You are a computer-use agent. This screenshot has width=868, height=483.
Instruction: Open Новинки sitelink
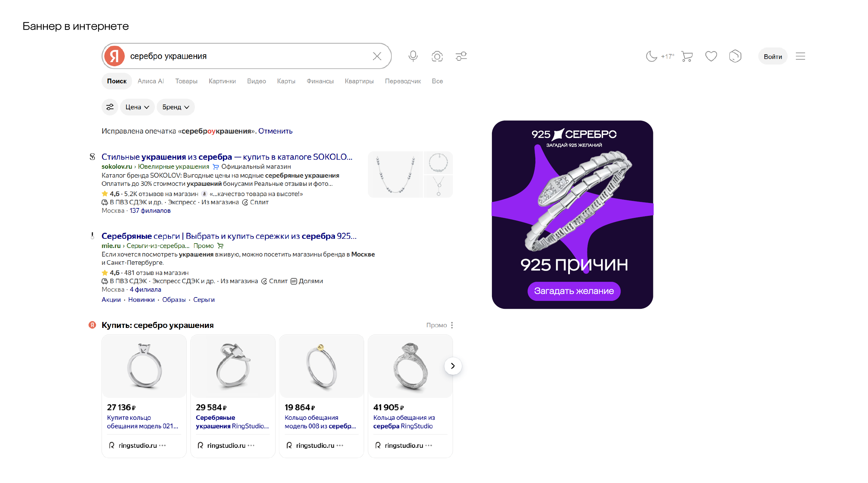pos(141,300)
